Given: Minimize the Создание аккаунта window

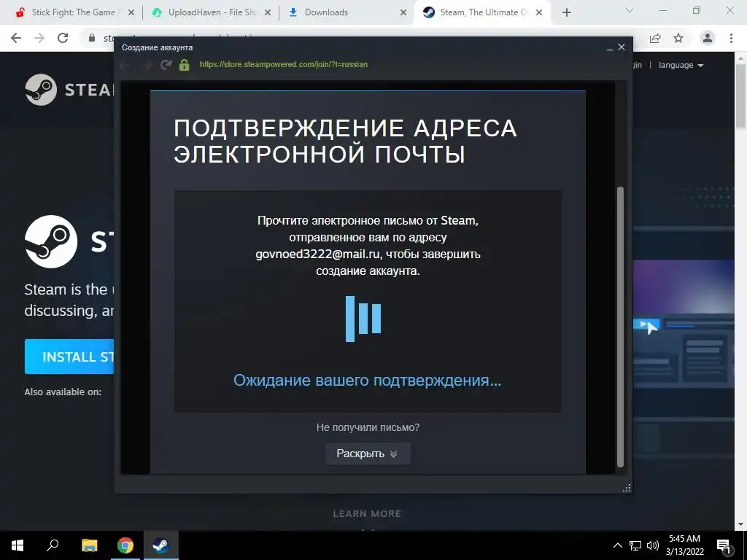Looking at the screenshot, I should pos(609,47).
